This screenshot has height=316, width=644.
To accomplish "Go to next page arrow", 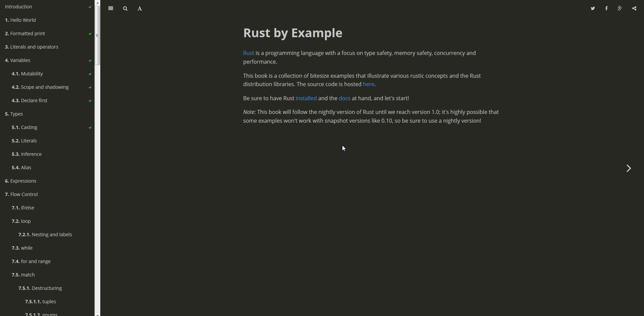I will tap(629, 168).
